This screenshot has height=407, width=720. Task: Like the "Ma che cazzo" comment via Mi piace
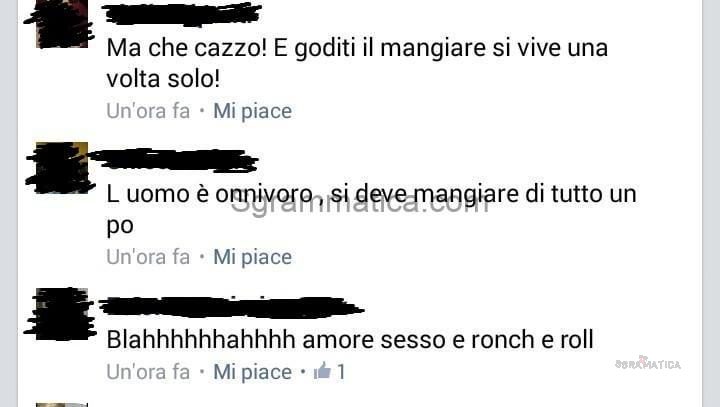[253, 111]
